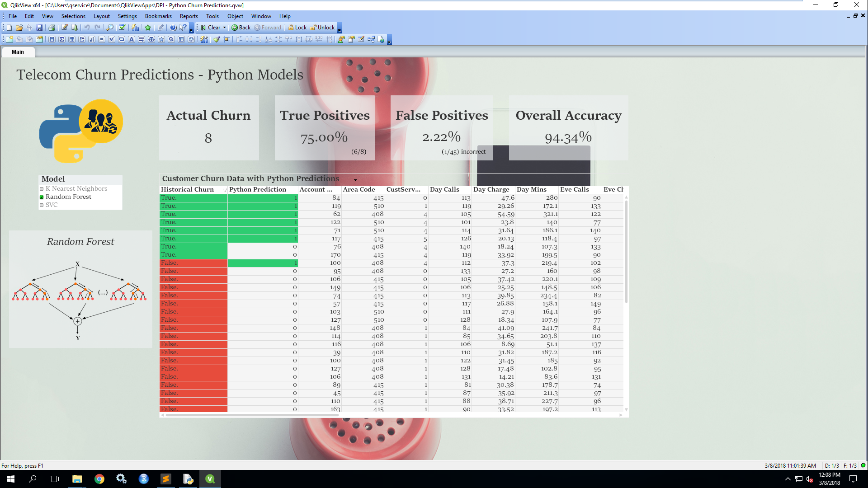The image size is (868, 488).
Task: Create a Chart object from design toolbar
Action: tap(92, 39)
